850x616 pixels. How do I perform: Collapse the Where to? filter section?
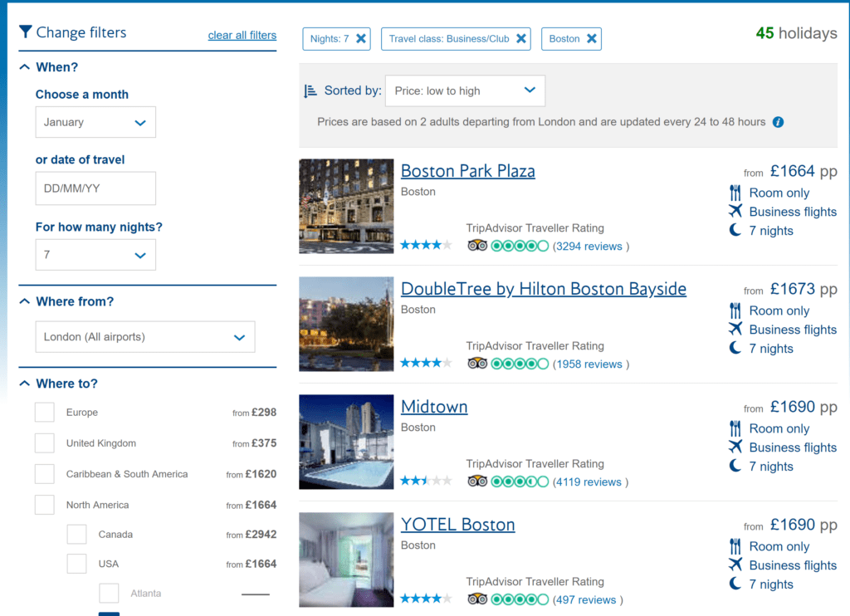(24, 384)
